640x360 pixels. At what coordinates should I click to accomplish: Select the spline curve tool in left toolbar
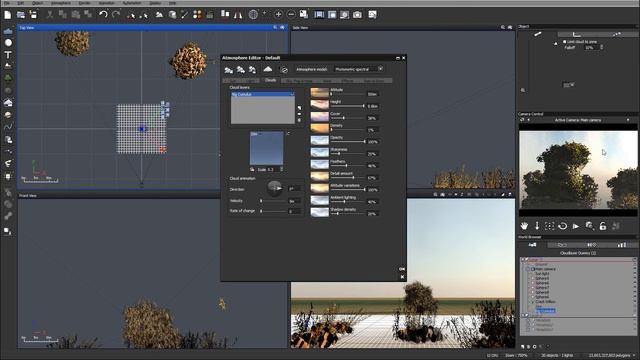(8, 127)
